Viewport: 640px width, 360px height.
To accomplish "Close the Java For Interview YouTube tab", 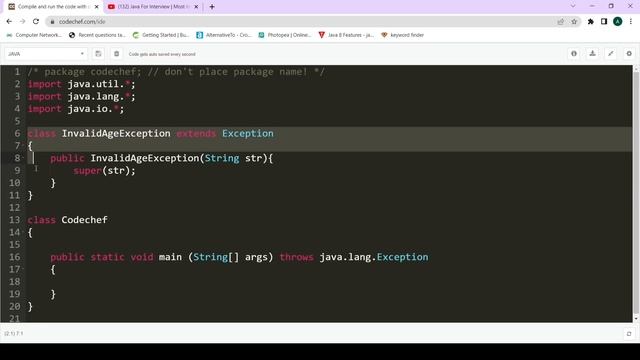I will 196,7.
